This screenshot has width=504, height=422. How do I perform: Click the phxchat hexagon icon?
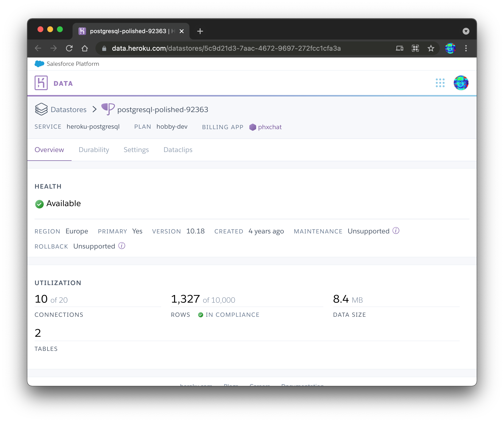pos(253,127)
